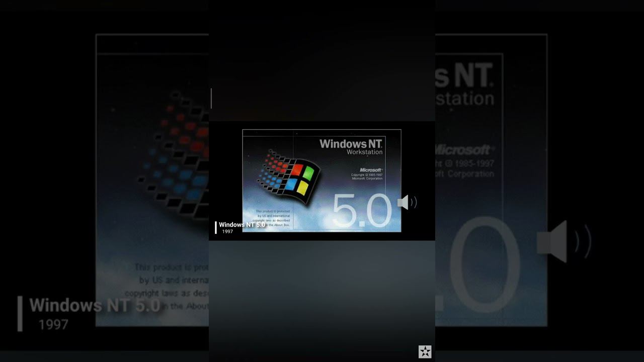The width and height of the screenshot is (644, 362).
Task: Click the large blurred 1997 at bottom left
Action: click(x=53, y=324)
